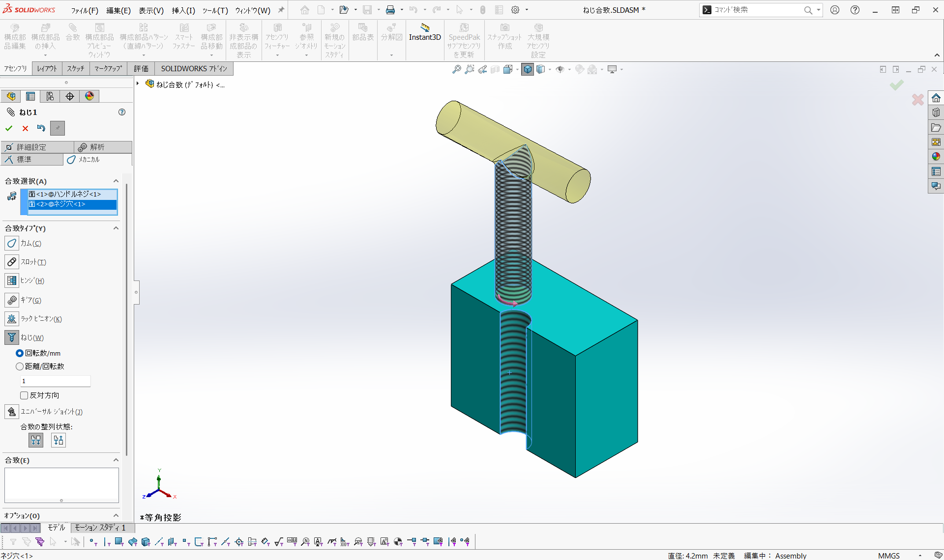
Task: Collapse the 合致(E) section
Action: [x=116, y=460]
